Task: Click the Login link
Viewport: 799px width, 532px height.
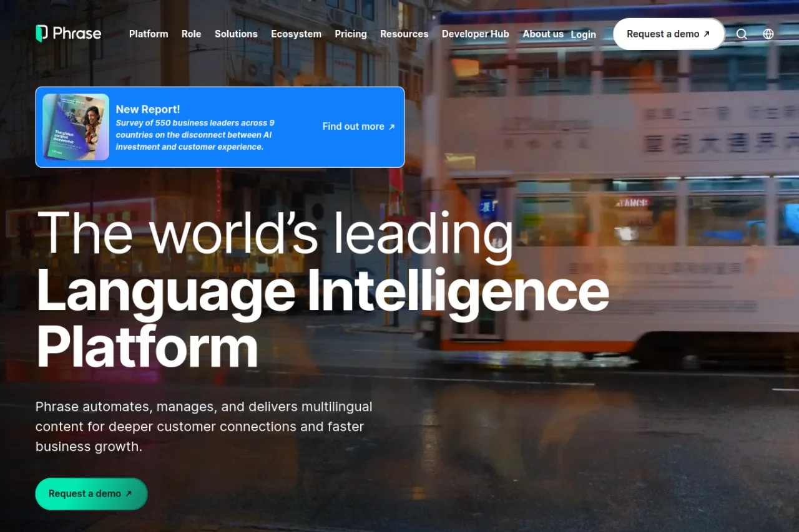Action: [583, 34]
